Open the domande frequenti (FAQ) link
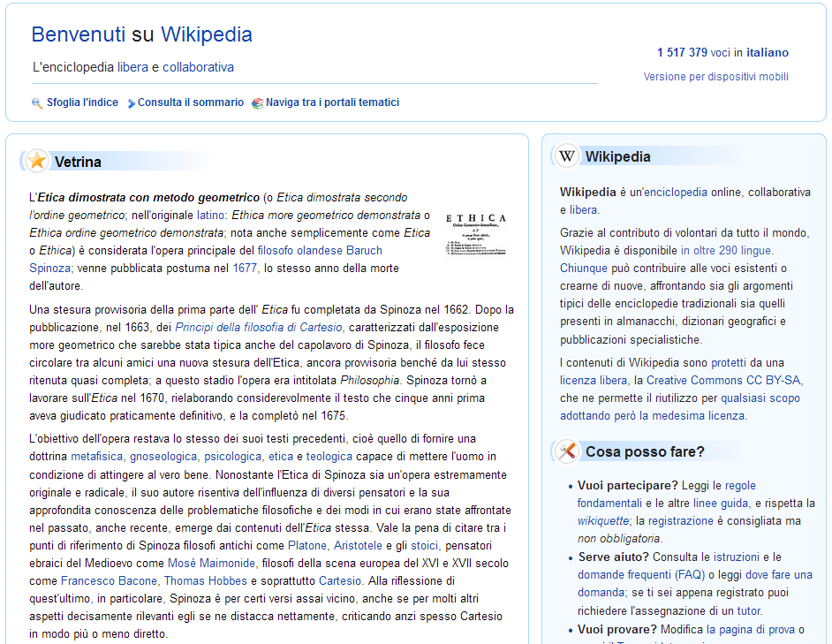832x644 pixels. pos(641,574)
